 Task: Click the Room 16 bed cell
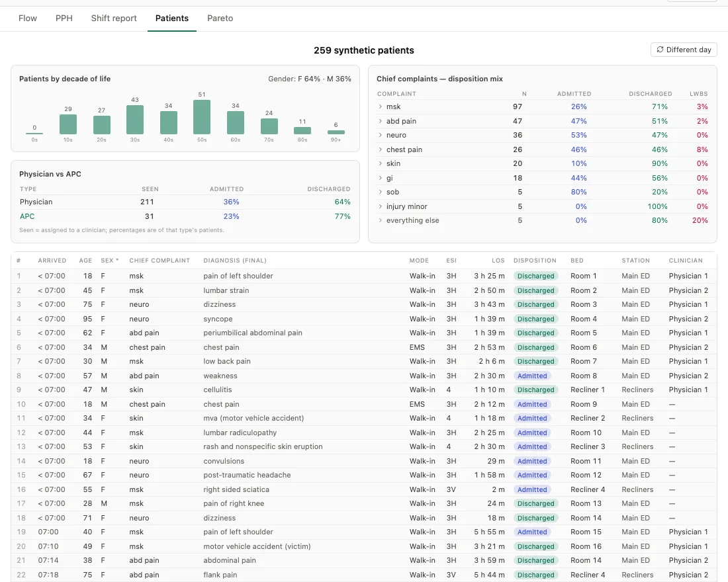(586, 546)
